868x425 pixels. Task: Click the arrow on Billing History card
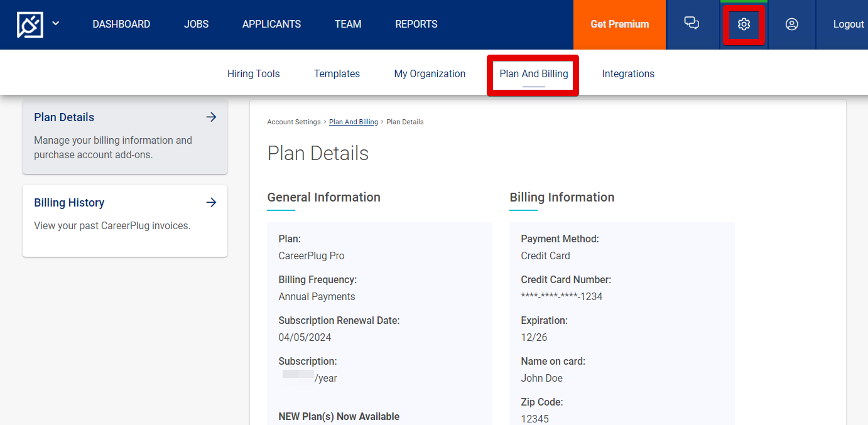tap(211, 202)
